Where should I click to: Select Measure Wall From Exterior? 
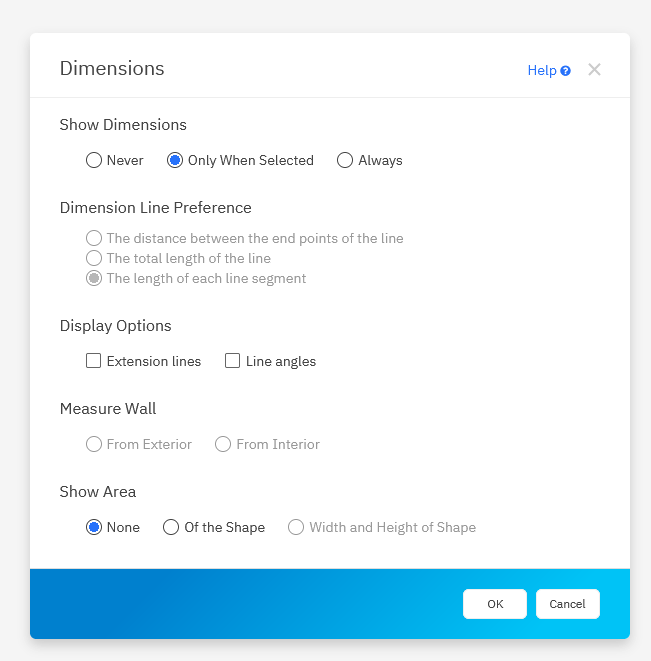94,444
